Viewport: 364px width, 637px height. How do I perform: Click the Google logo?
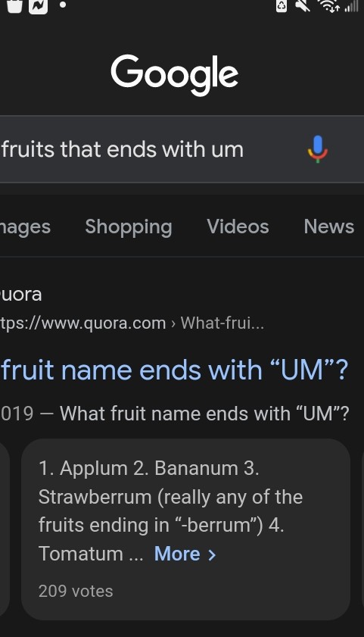175,75
